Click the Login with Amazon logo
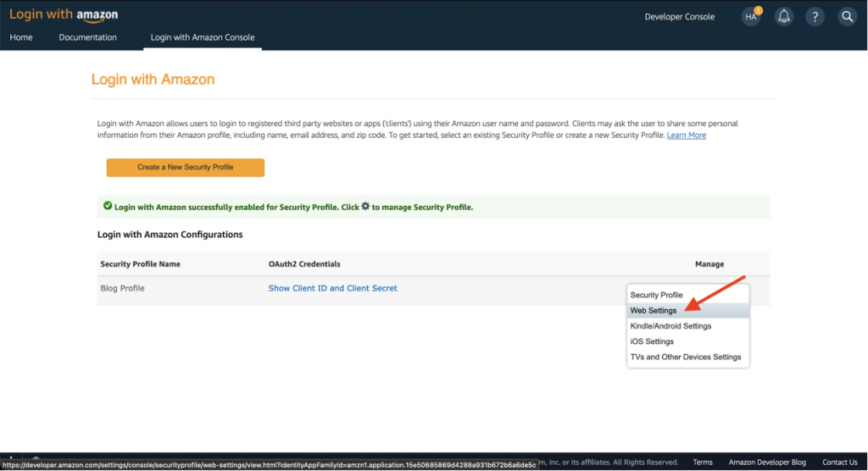Screen dimensions: 868x471 (64, 15)
